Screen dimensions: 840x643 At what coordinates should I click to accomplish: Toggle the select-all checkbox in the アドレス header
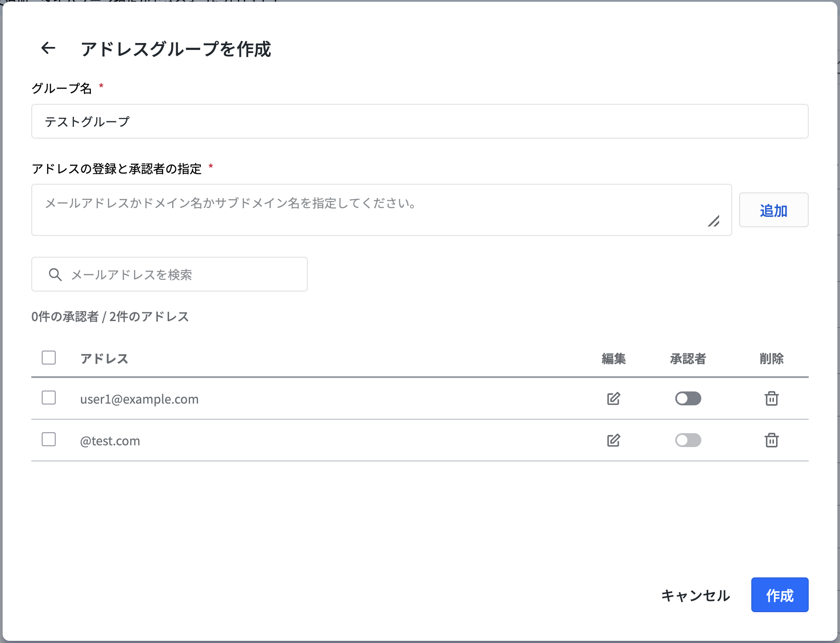[49, 358]
